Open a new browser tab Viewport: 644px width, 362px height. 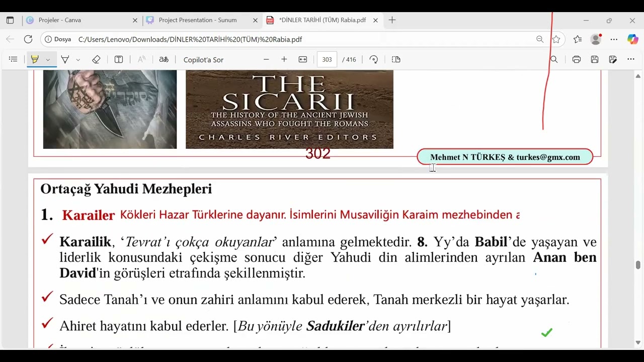pyautogui.click(x=392, y=20)
